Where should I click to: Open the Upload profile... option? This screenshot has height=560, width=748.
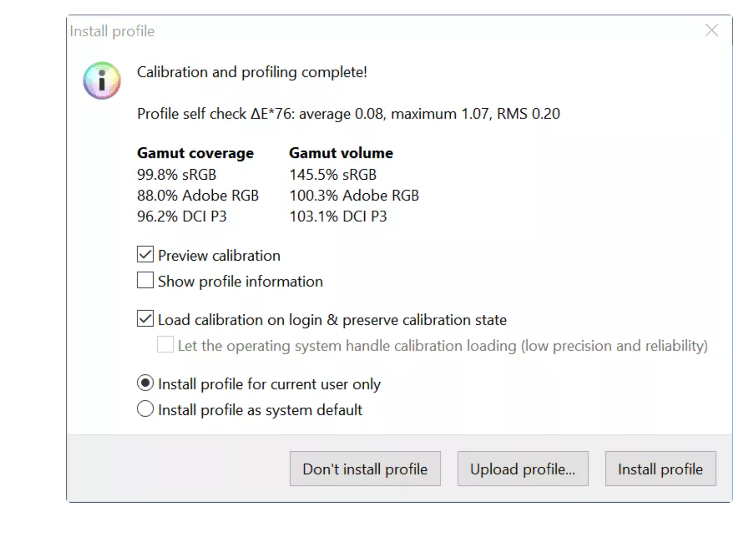click(522, 469)
